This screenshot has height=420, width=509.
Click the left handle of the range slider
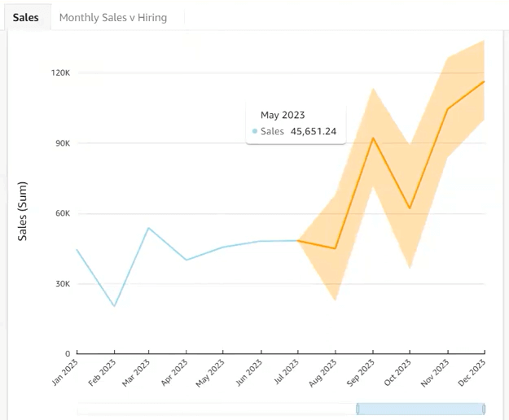(x=358, y=409)
